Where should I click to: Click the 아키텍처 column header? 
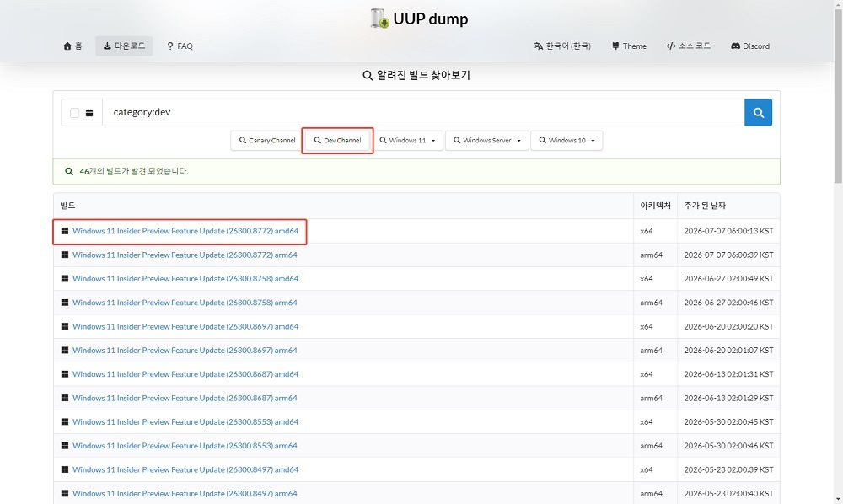655,206
